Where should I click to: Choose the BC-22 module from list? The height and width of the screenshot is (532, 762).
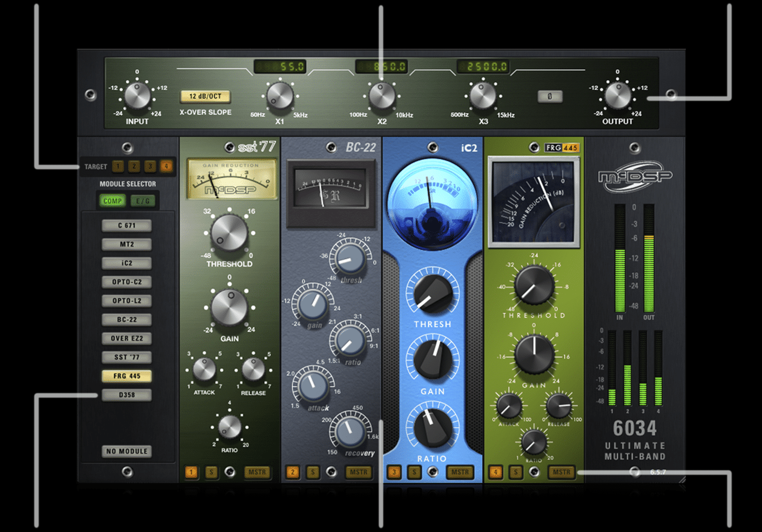coord(126,319)
